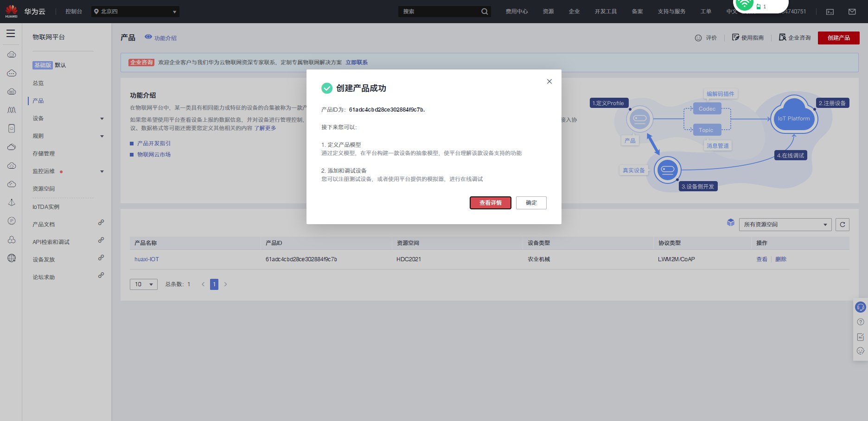Viewport: 868px width, 421px height.
Task: Click the 基础版 instance badge
Action: (43, 65)
